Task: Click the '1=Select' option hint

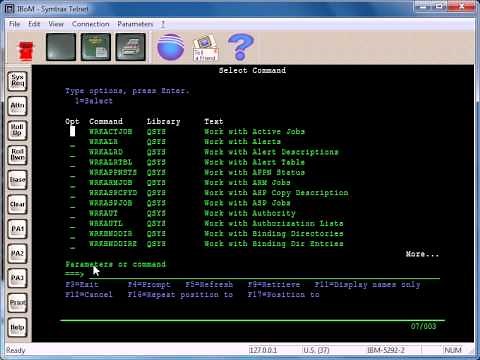Action: pos(94,101)
